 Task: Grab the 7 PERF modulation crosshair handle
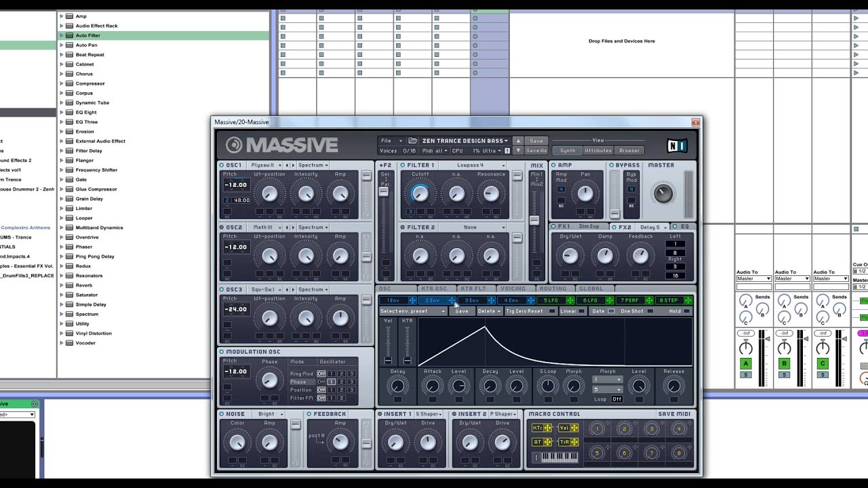pos(648,300)
